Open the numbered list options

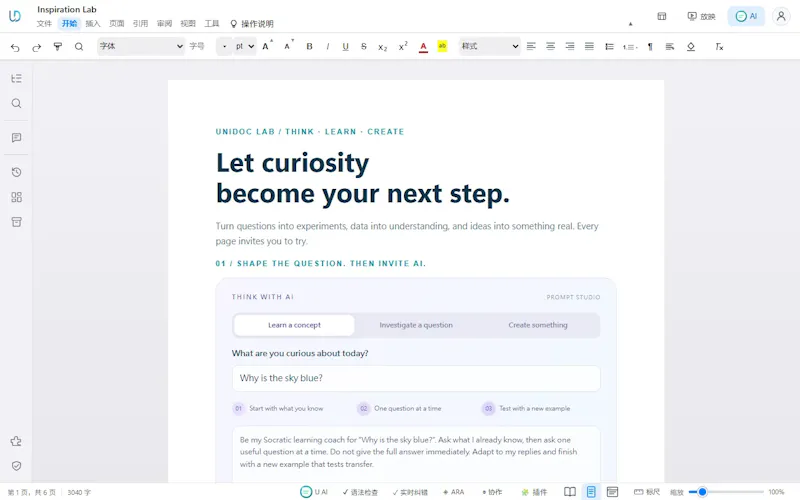point(630,47)
